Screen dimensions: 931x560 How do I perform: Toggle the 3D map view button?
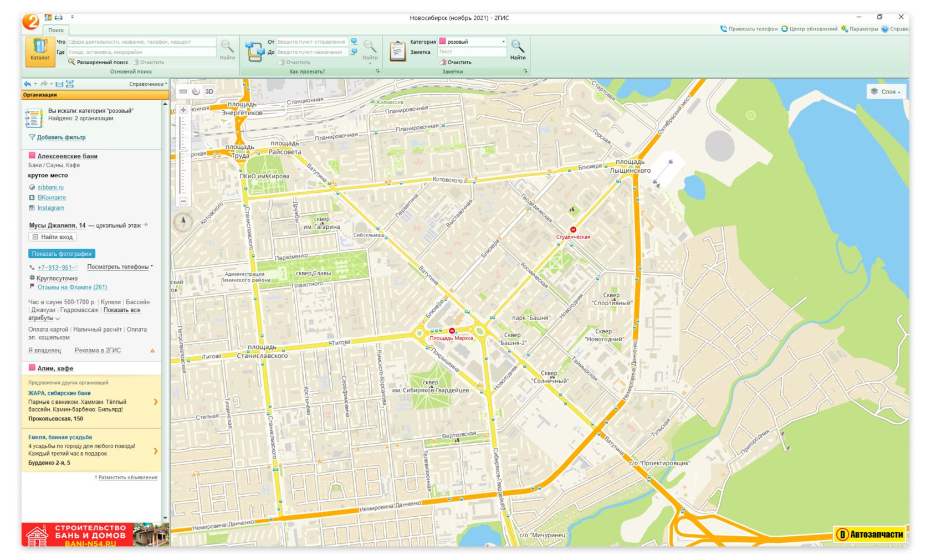coord(209,91)
